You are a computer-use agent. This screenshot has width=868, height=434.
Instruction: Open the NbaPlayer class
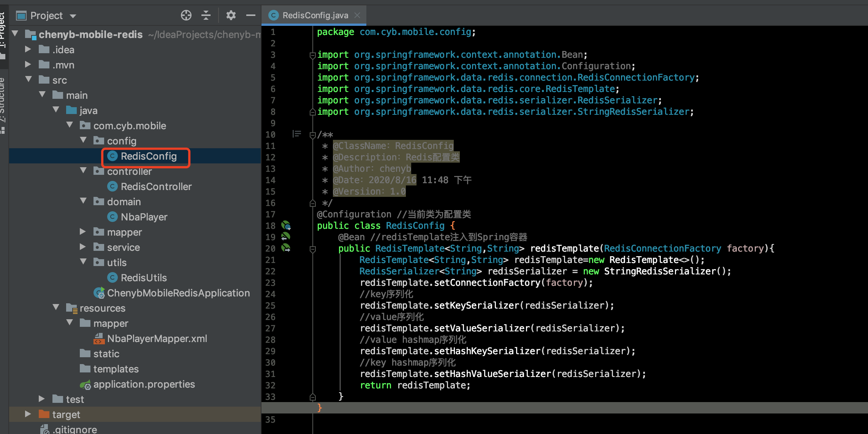[x=144, y=217]
